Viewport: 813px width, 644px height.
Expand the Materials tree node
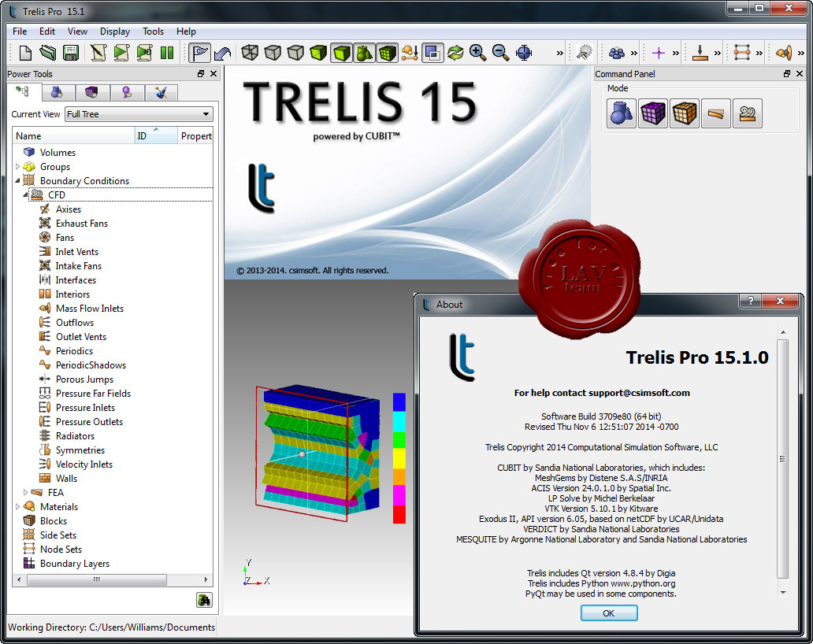coord(17,507)
